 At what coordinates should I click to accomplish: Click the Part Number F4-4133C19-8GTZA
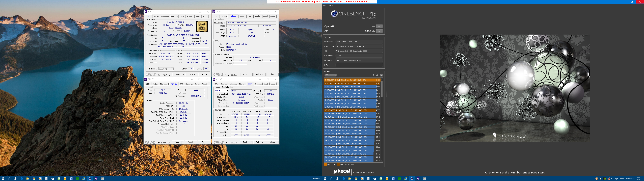241,103
